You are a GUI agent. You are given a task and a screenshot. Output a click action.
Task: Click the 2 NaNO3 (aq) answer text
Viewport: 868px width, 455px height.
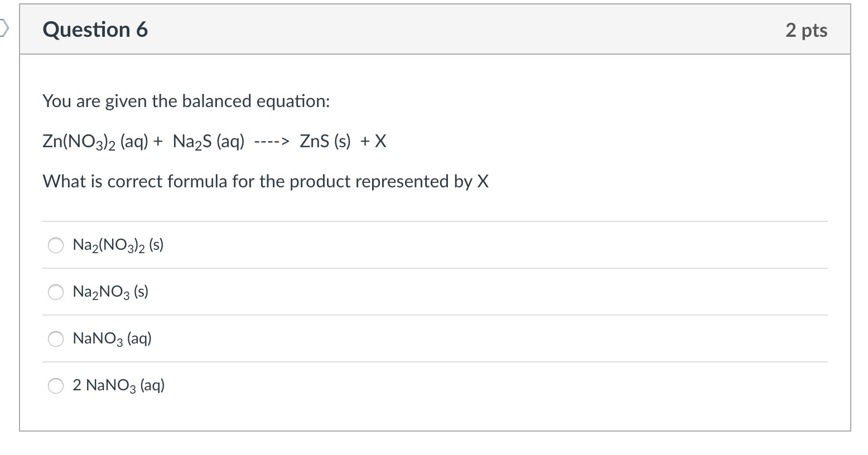click(x=119, y=386)
